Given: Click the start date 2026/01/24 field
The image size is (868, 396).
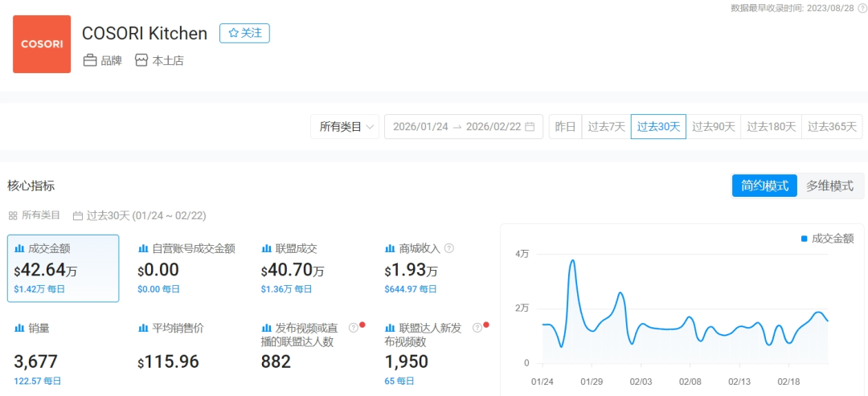Looking at the screenshot, I should (x=421, y=127).
